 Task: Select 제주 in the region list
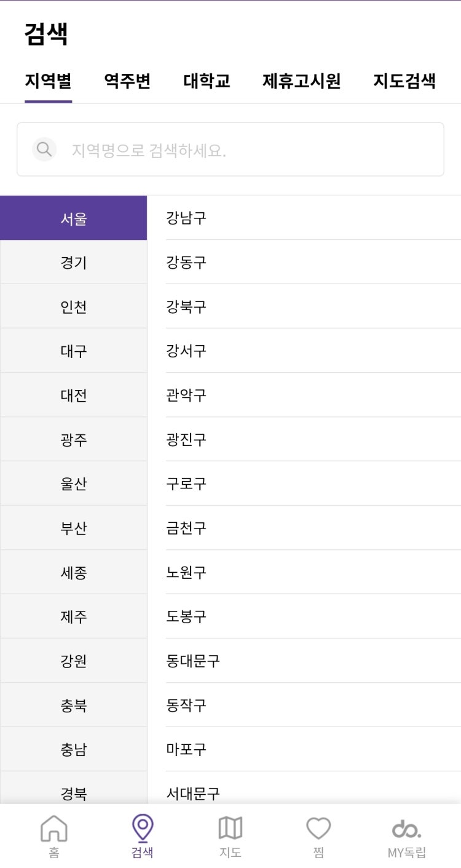pos(74,616)
